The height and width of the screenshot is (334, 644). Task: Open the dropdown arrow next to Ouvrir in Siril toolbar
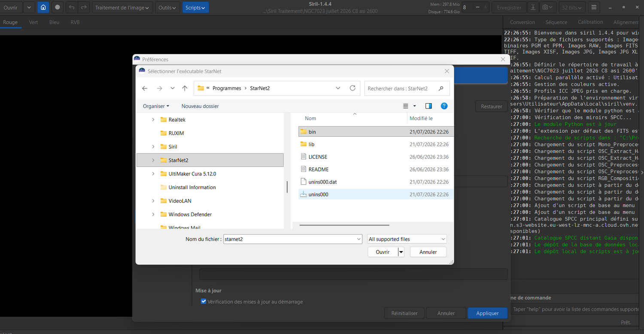pos(29,7)
